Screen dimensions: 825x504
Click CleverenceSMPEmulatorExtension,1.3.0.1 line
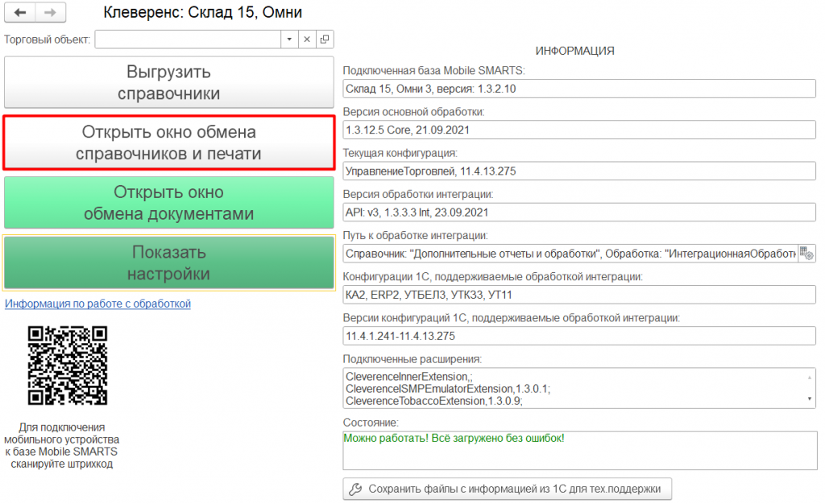448,389
